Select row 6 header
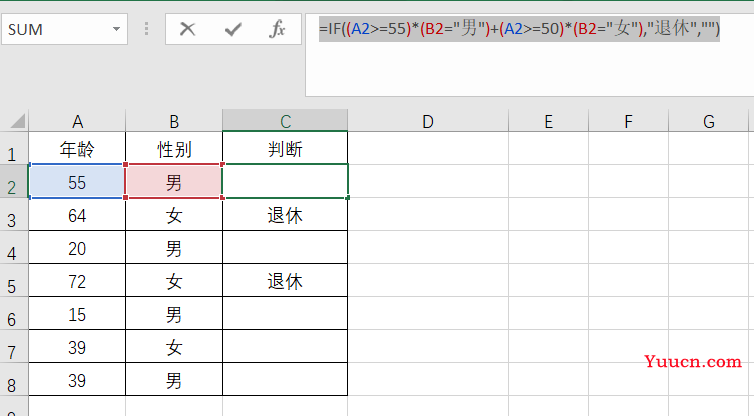The width and height of the screenshot is (754, 416). pos(14,313)
